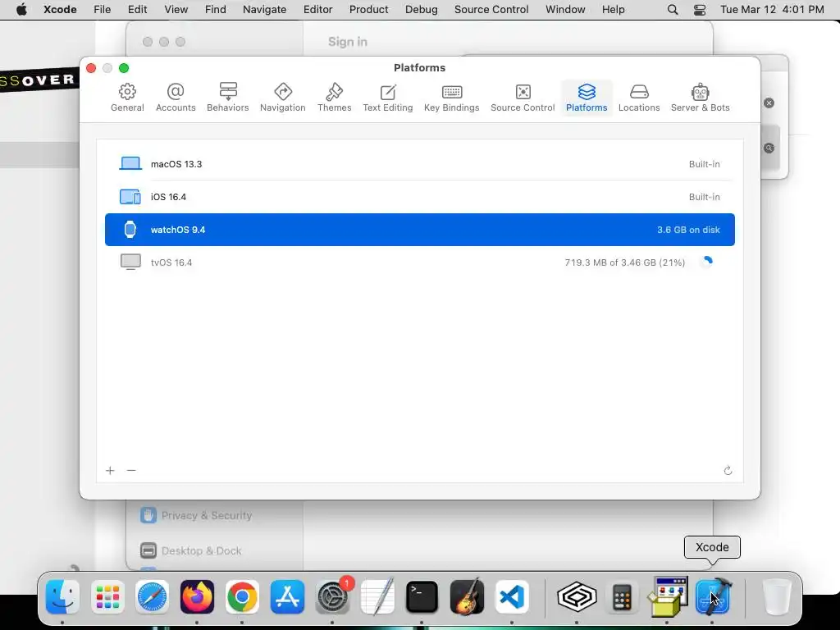Open the Edit menu

pos(137,10)
